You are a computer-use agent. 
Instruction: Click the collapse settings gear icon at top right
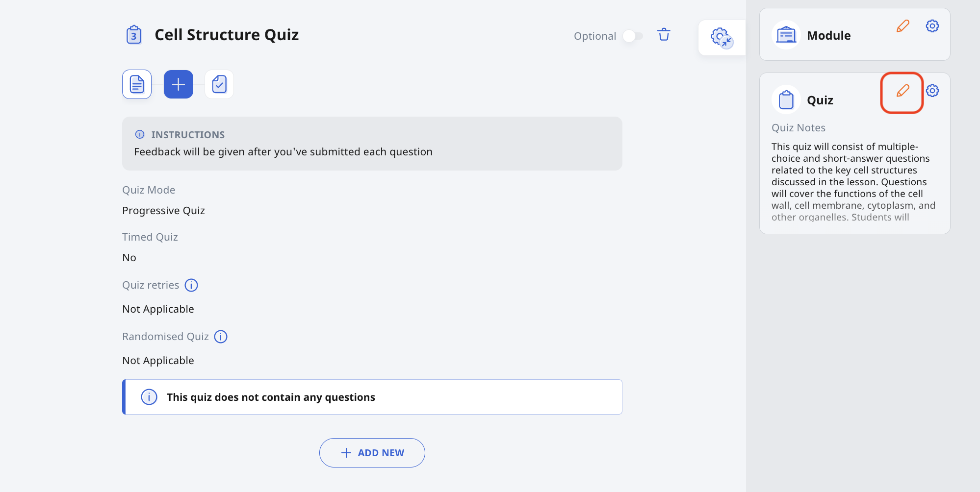click(x=722, y=37)
